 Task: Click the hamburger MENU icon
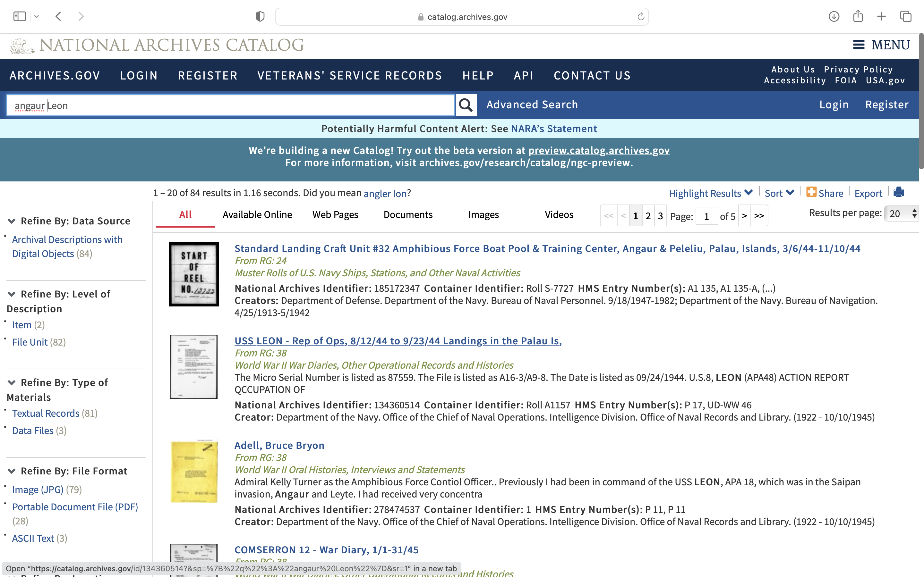click(858, 45)
